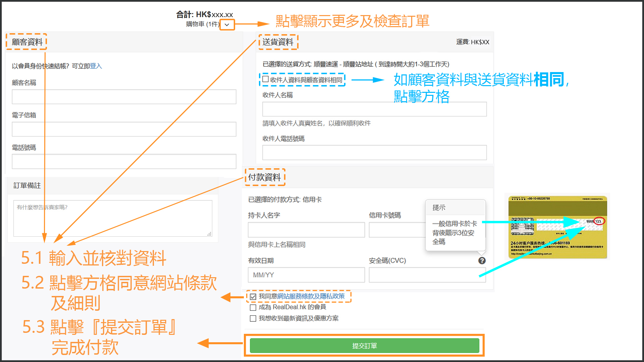Click the 持卡人名字 input field
Viewport: 644px width, 362px height.
coord(306,230)
